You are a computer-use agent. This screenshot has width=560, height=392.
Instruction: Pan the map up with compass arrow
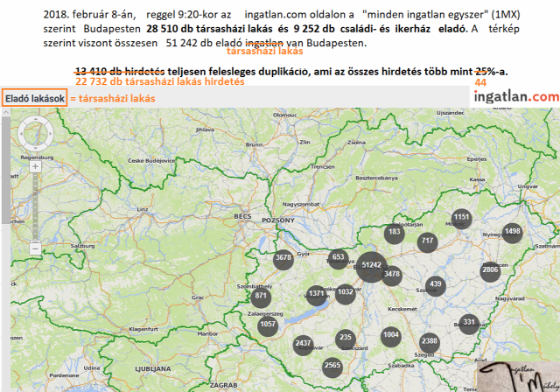click(35, 119)
